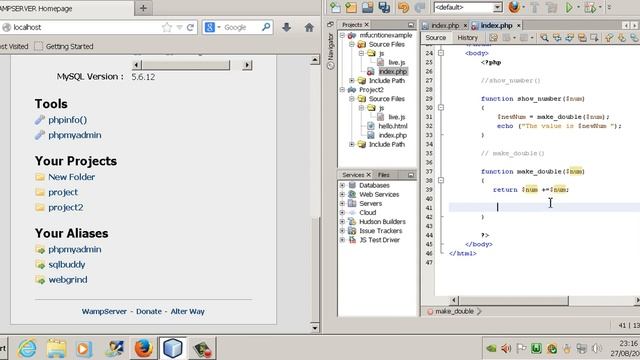Collapse the Project2 tree node

[x=342, y=90]
